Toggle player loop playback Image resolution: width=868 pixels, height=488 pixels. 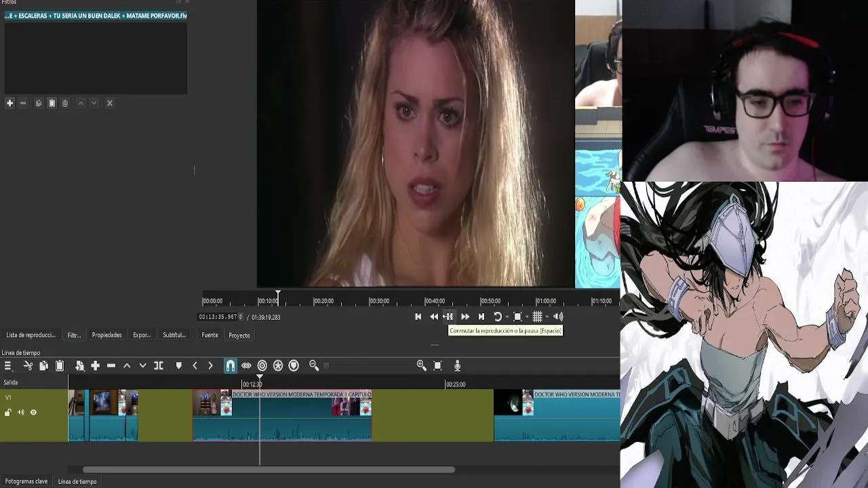[x=497, y=317]
